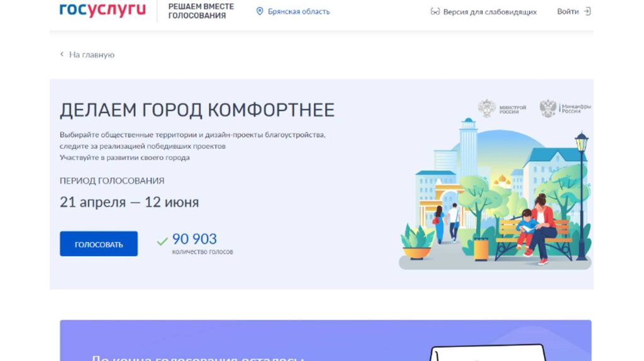Click the ГОЛОСОВАТЬ button

click(99, 243)
